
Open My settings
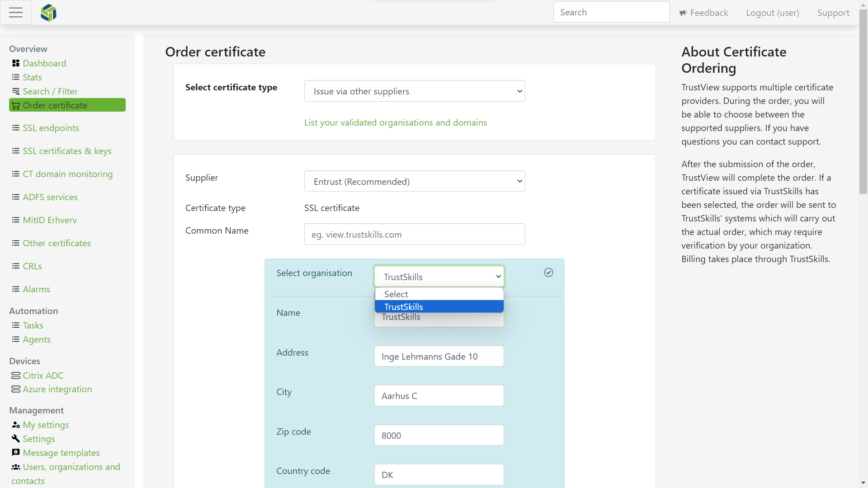[x=46, y=425]
